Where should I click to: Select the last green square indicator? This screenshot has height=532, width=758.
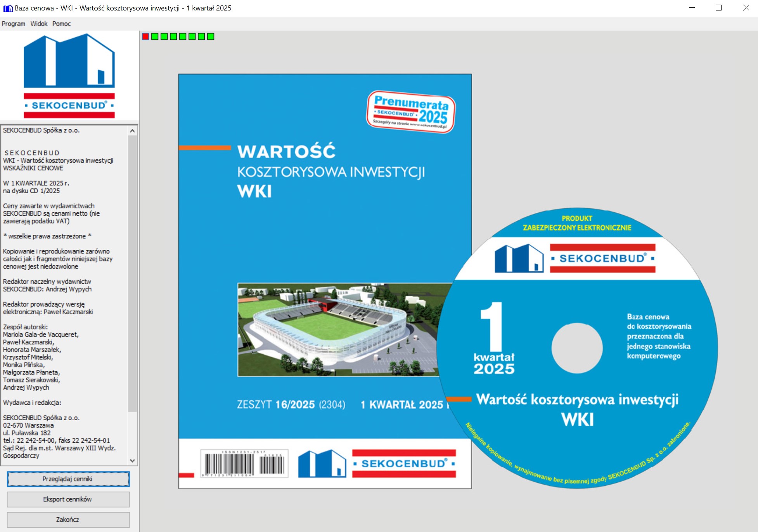(x=211, y=36)
